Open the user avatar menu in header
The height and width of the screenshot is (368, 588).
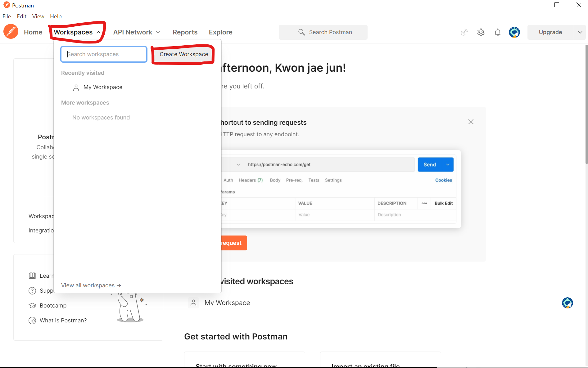[514, 32]
